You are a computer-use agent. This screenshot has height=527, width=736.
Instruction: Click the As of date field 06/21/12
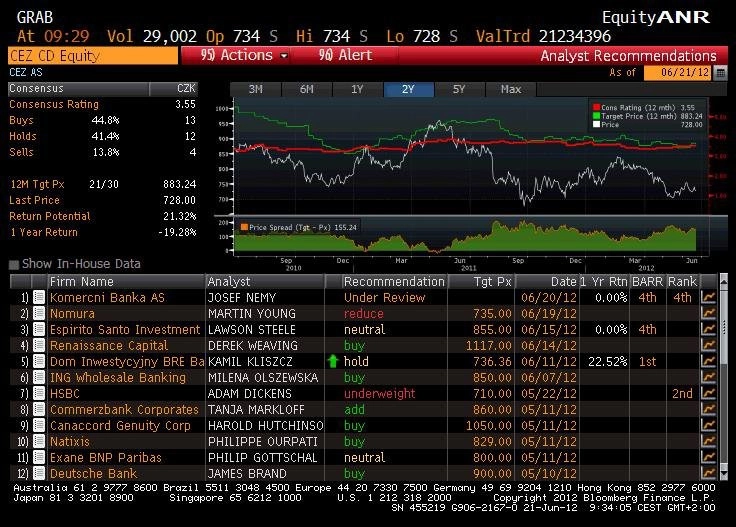pos(678,73)
